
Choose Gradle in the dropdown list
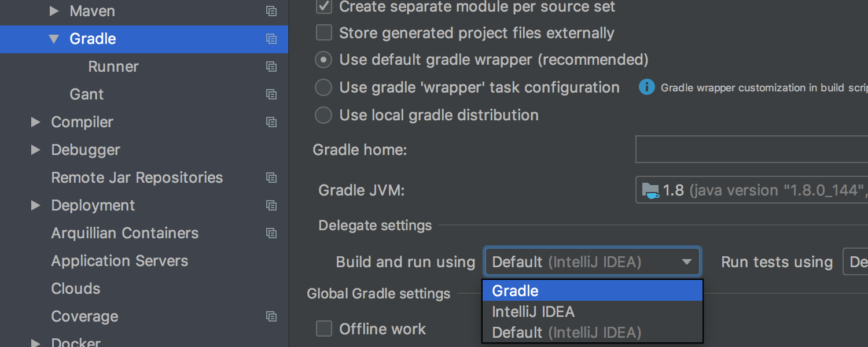tap(591, 291)
